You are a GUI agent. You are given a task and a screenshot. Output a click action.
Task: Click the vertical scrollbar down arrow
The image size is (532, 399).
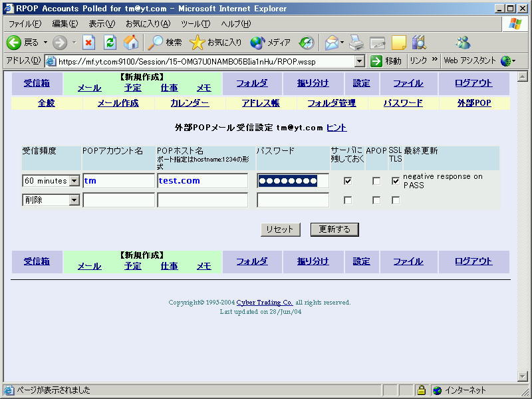[522, 376]
